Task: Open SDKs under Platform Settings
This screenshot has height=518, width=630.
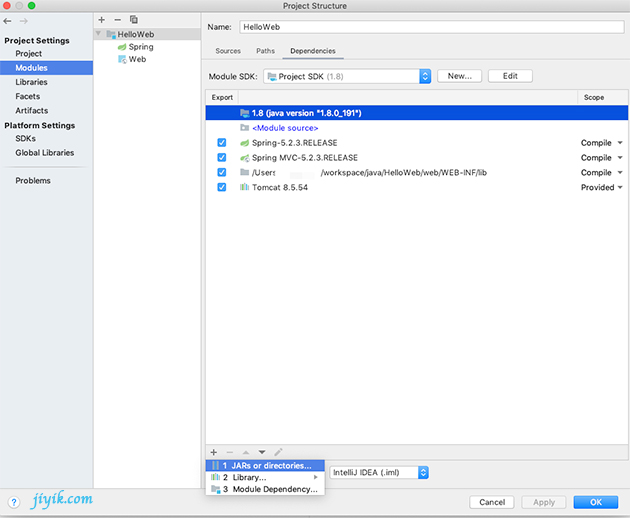Action: [25, 138]
